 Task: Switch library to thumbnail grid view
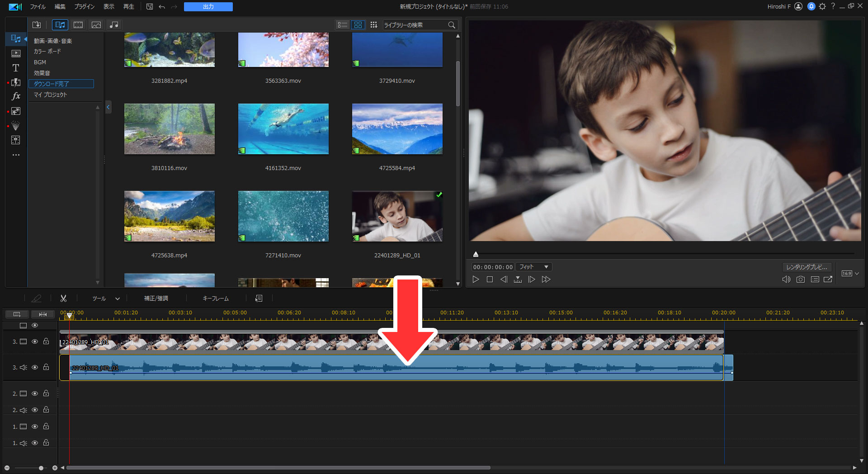coord(358,25)
